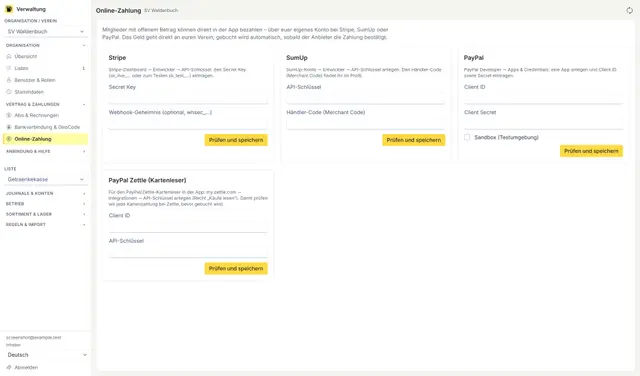Focus the PayPal Zettle Client ID field
Viewport: 640px width, 376px height.
pyautogui.click(x=188, y=227)
